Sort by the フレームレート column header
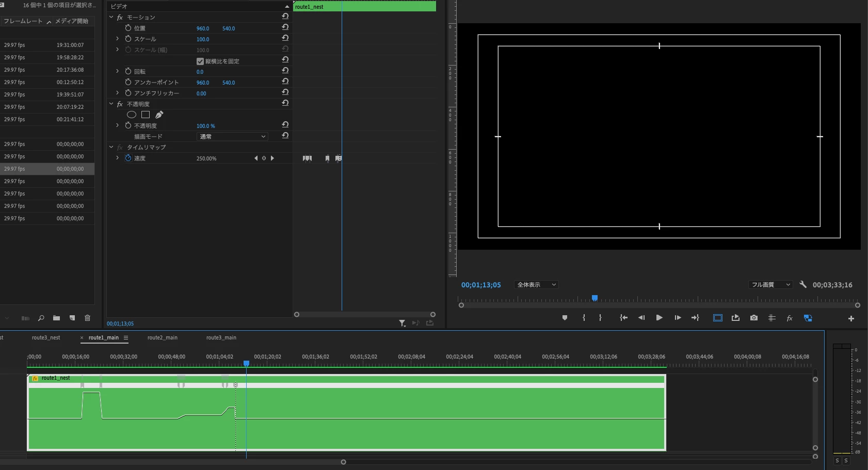This screenshot has width=868, height=470. tap(23, 21)
